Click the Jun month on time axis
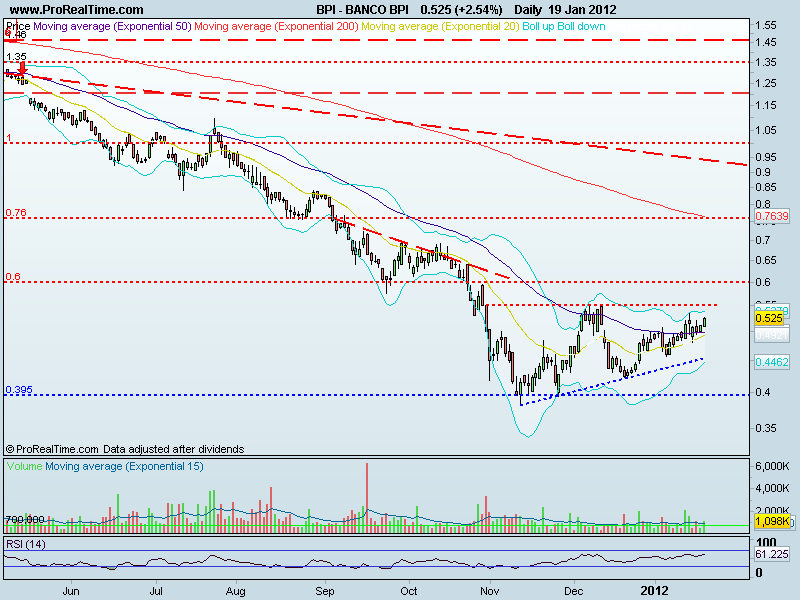Image resolution: width=800 pixels, height=600 pixels. [71, 591]
